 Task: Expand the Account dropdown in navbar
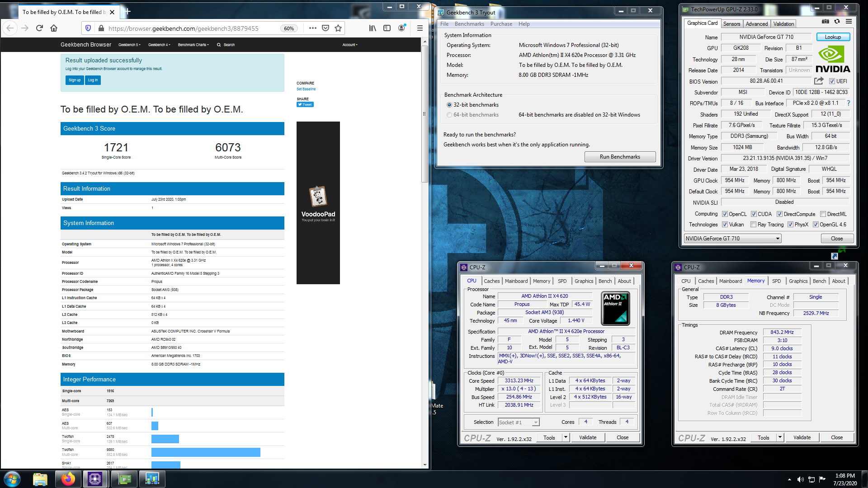tap(350, 45)
